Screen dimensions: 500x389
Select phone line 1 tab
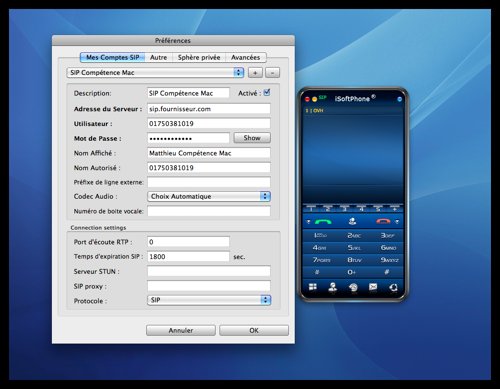click(311, 208)
